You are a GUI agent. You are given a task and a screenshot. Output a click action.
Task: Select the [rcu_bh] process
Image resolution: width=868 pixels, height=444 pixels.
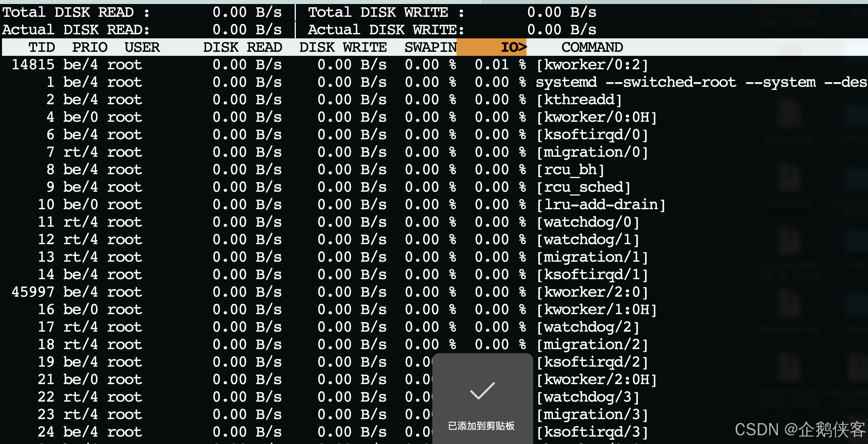tap(570, 170)
